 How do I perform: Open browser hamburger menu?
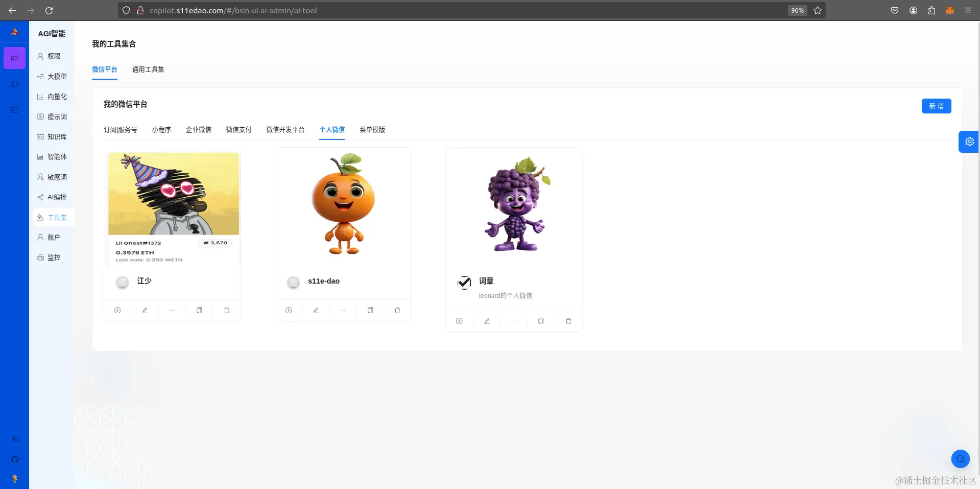point(968,10)
